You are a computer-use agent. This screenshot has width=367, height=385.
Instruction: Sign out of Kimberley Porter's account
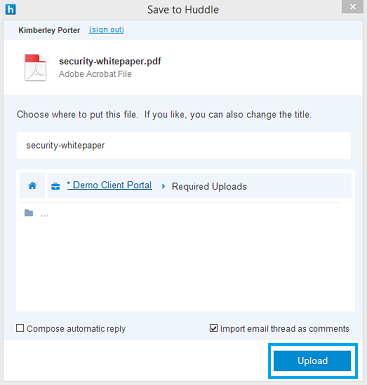pyautogui.click(x=106, y=30)
